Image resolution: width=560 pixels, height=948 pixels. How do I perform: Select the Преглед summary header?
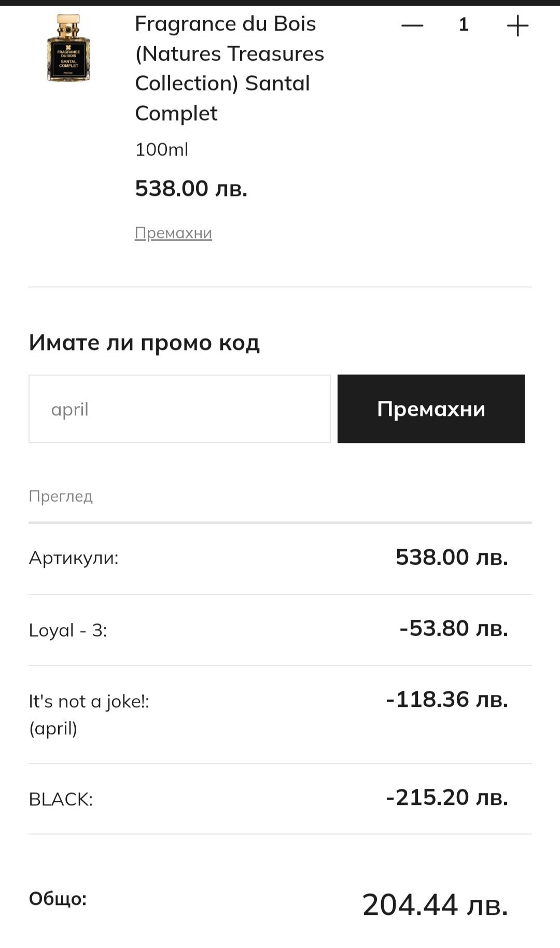point(61,496)
